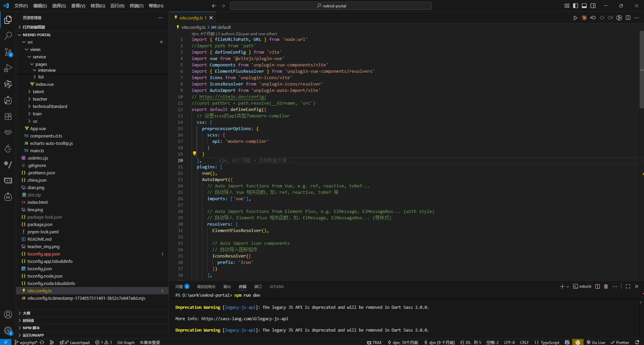The width and height of the screenshot is (644, 345).
Task: Open the 终端(T) menu
Action: pyautogui.click(x=136, y=6)
